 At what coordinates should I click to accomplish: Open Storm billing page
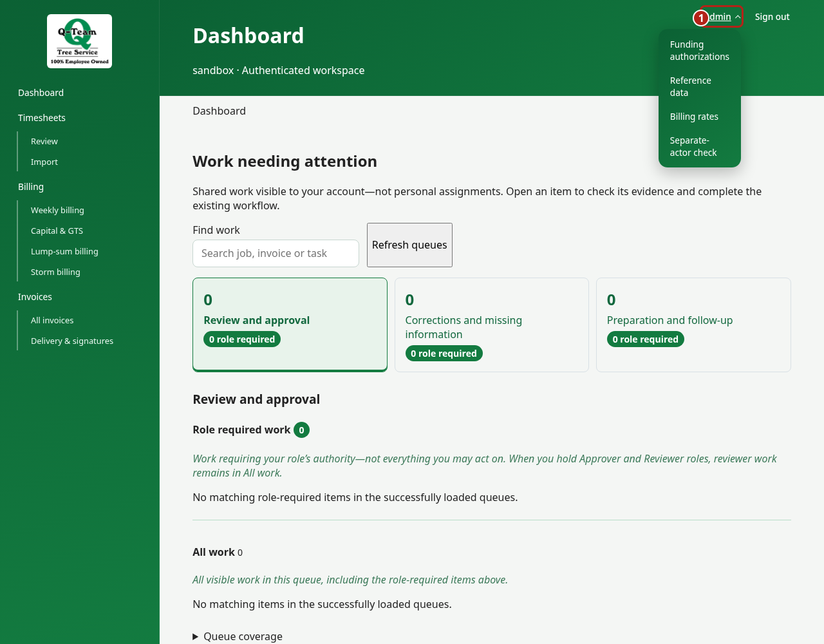point(55,272)
